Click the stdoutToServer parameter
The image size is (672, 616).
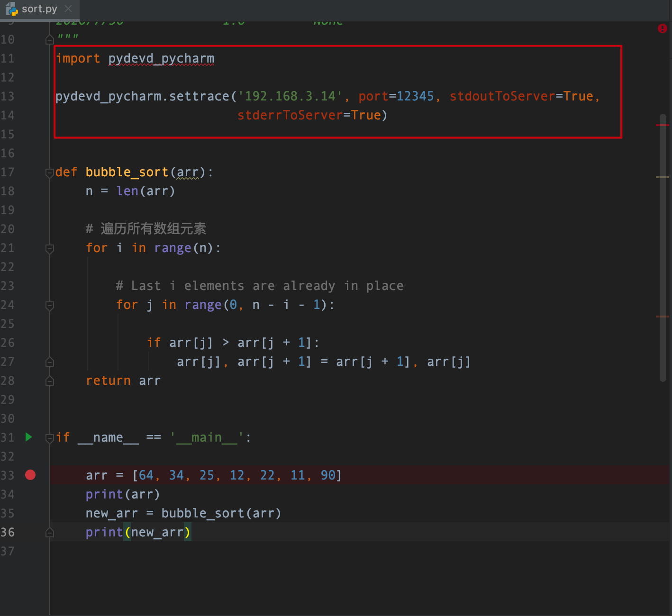[502, 96]
